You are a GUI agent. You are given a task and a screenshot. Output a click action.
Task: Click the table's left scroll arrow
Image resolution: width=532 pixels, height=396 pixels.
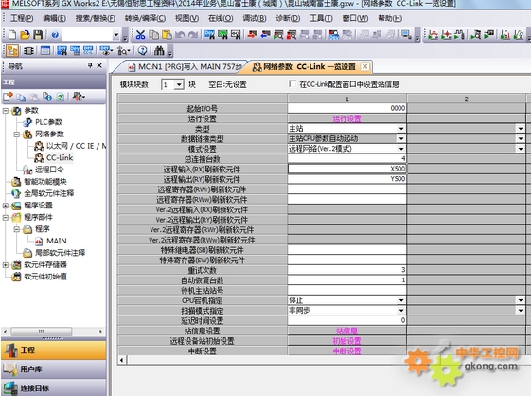[122, 360]
